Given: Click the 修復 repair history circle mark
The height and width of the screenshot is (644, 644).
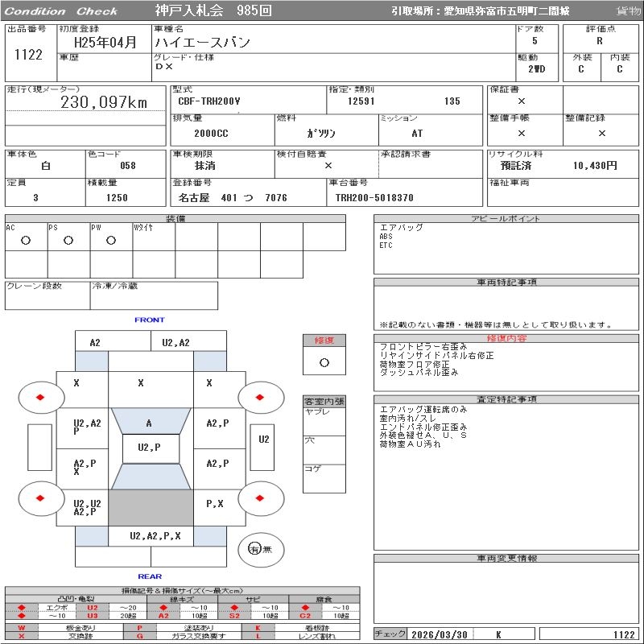Looking at the screenshot, I should pyautogui.click(x=324, y=362).
